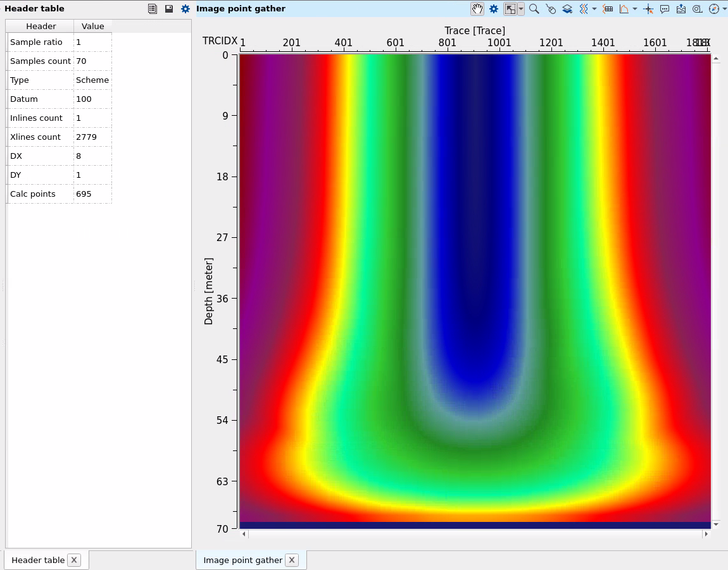This screenshot has width=728, height=570.
Task: Activate the zoom magnifier tool
Action: [534, 9]
